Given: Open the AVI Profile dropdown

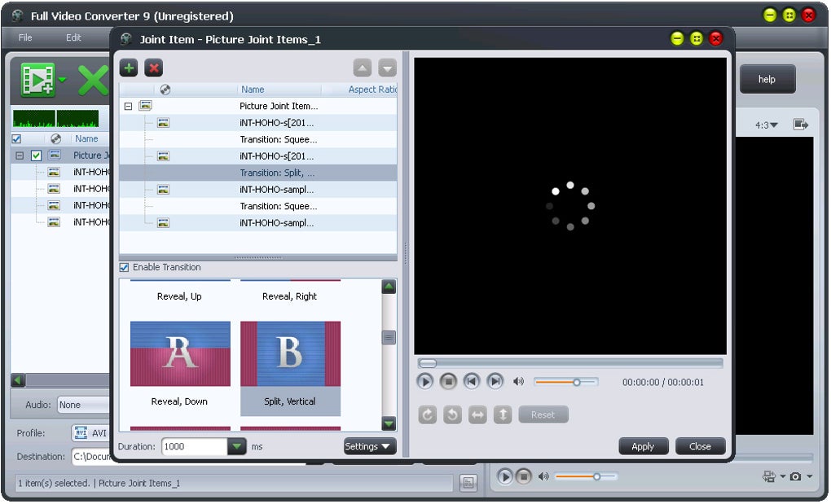Looking at the screenshot, I should tap(91, 433).
